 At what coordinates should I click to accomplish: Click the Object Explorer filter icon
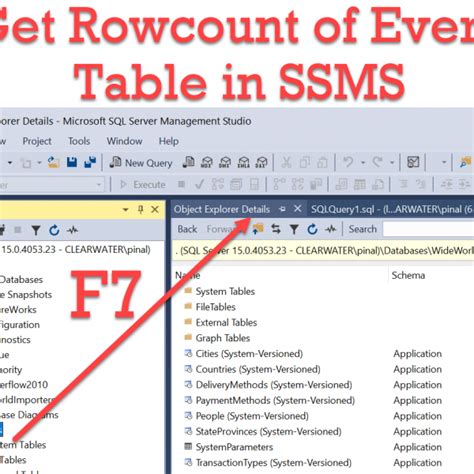[36, 230]
